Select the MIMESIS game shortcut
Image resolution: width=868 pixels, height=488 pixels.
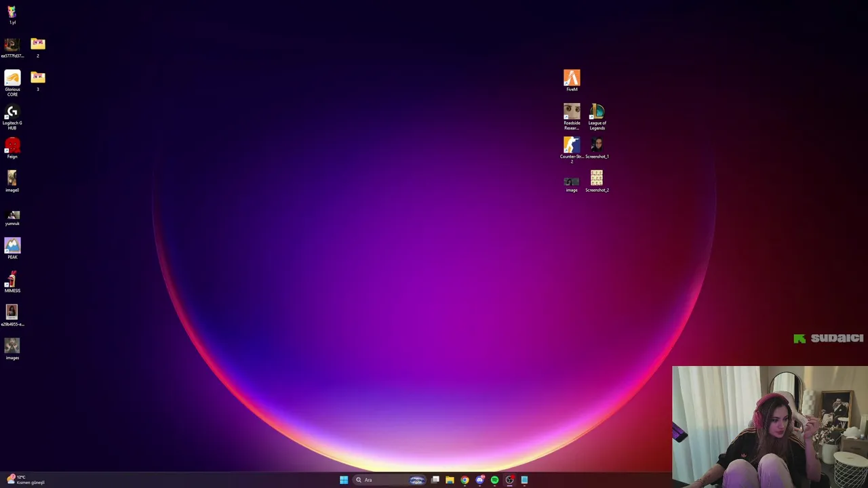point(12,282)
